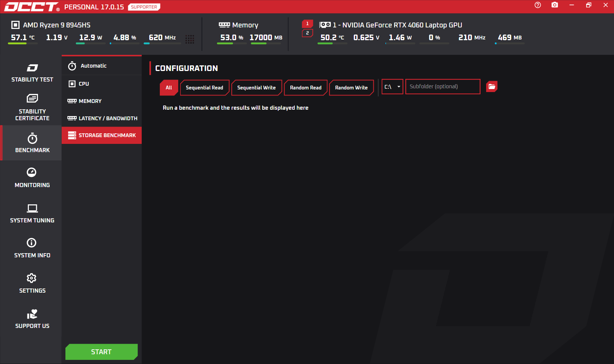
Task: Open System Info in the sidebar
Action: (32, 248)
